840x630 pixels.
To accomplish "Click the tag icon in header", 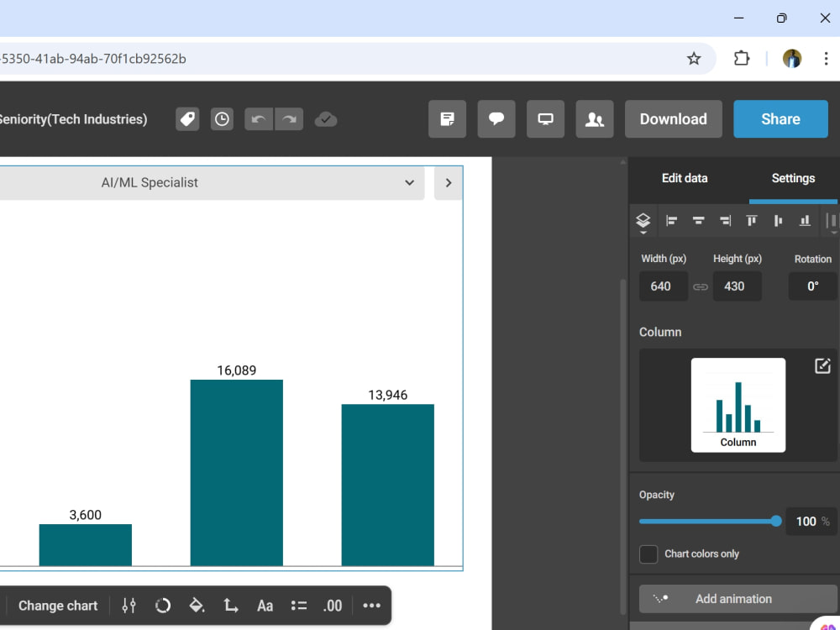I will (187, 119).
